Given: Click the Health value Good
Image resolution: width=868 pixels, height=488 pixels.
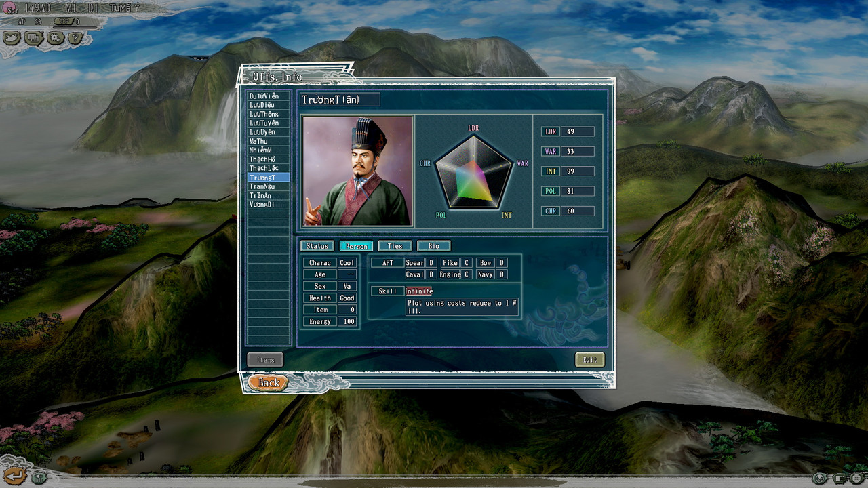Looking at the screenshot, I should click(x=347, y=298).
